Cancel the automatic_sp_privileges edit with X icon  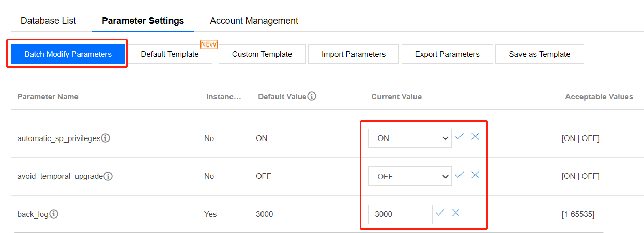(476, 136)
